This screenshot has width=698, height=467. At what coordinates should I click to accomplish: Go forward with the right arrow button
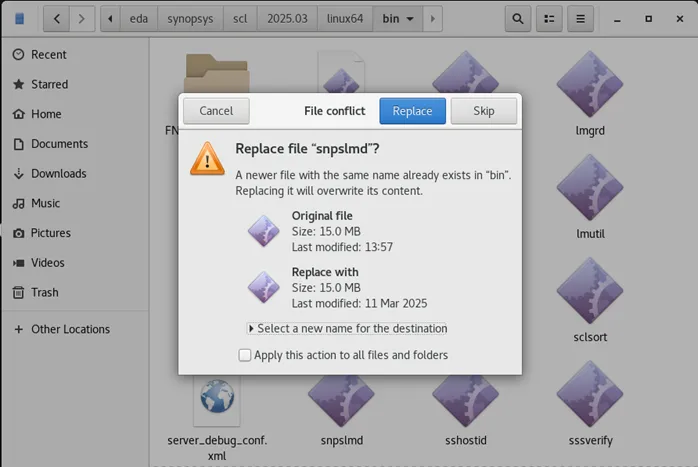[82, 19]
